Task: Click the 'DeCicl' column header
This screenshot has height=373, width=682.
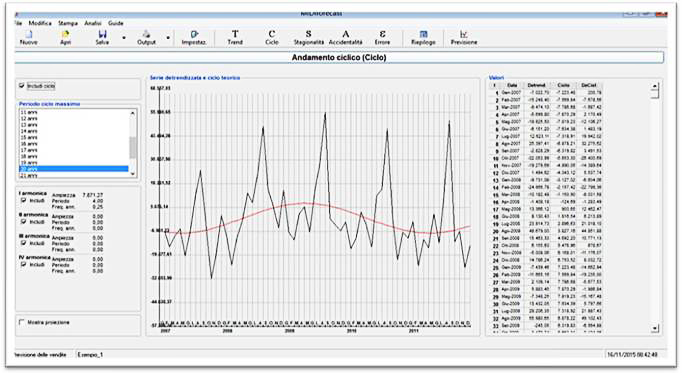Action: click(589, 85)
